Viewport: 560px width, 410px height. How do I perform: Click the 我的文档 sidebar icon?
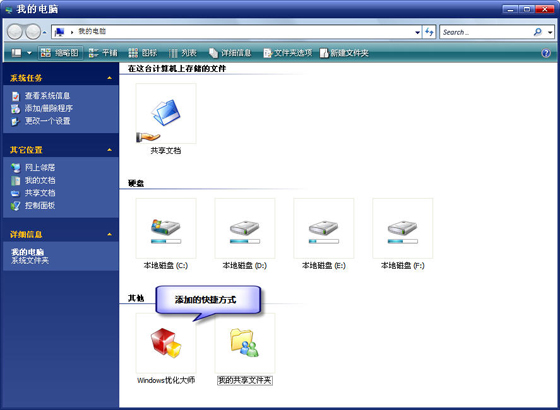(15, 180)
